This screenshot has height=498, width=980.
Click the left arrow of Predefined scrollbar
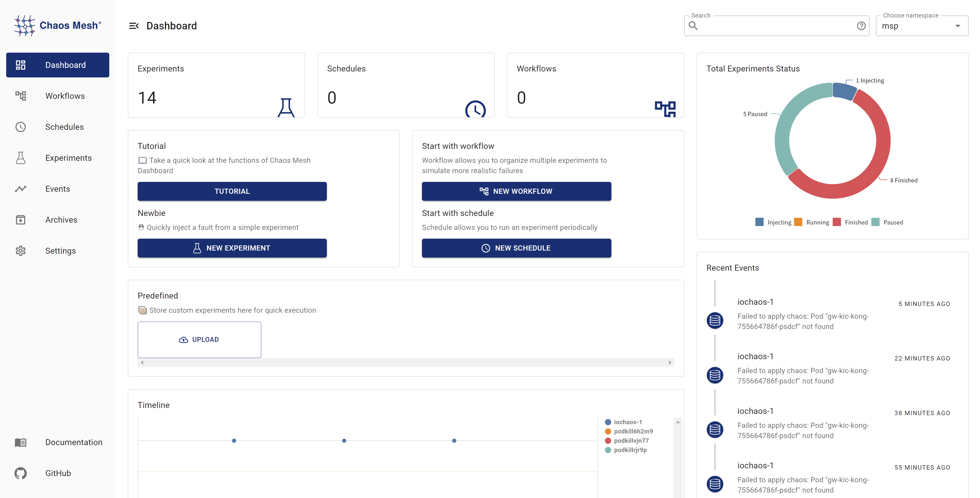142,363
